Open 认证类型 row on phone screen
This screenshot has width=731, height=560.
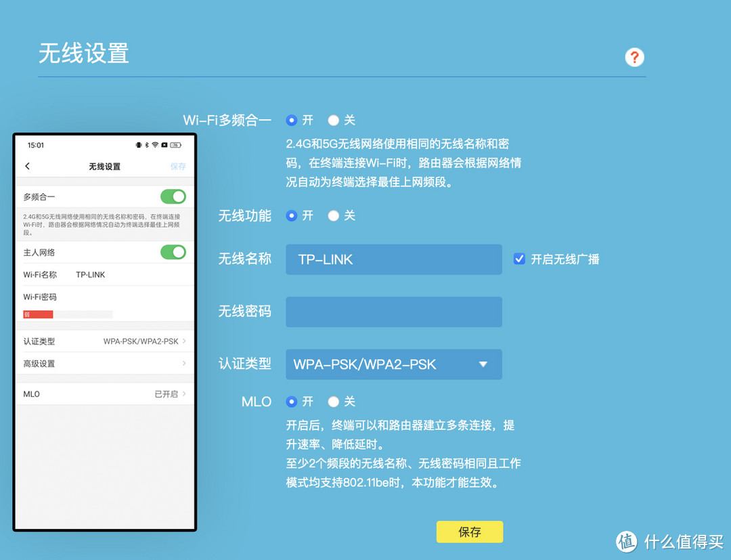coord(105,341)
